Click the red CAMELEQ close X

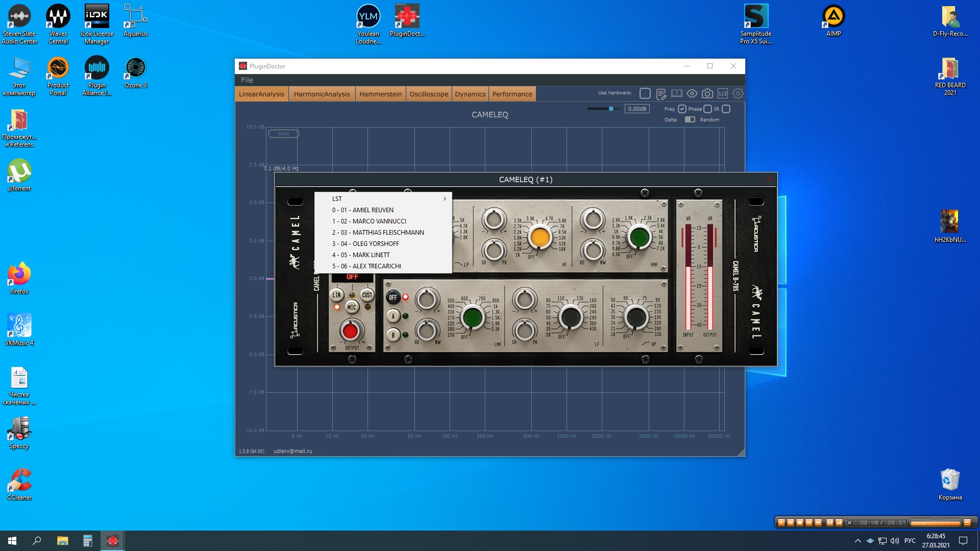coord(769,179)
